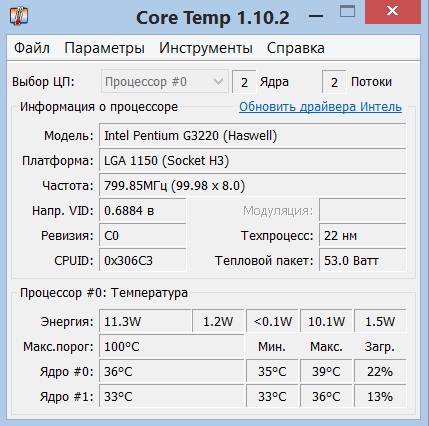Image resolution: width=429 pixels, height=426 pixels.
Task: Open the Справка menu
Action: (296, 48)
